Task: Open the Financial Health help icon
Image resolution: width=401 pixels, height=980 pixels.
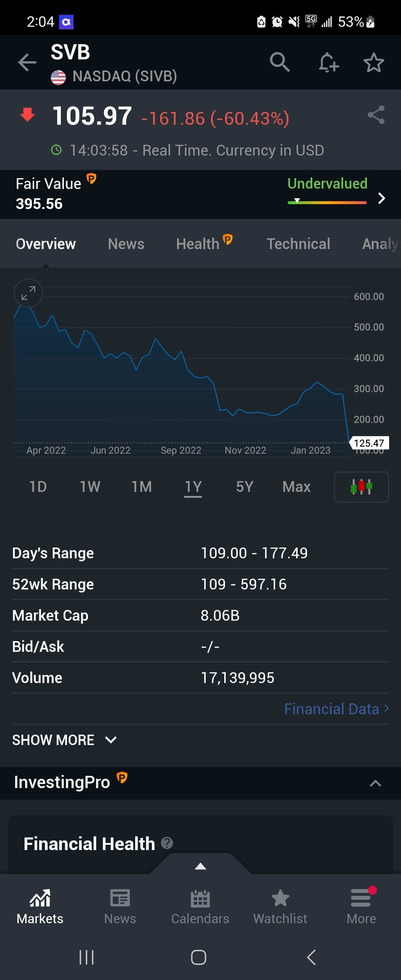Action: coord(167,843)
